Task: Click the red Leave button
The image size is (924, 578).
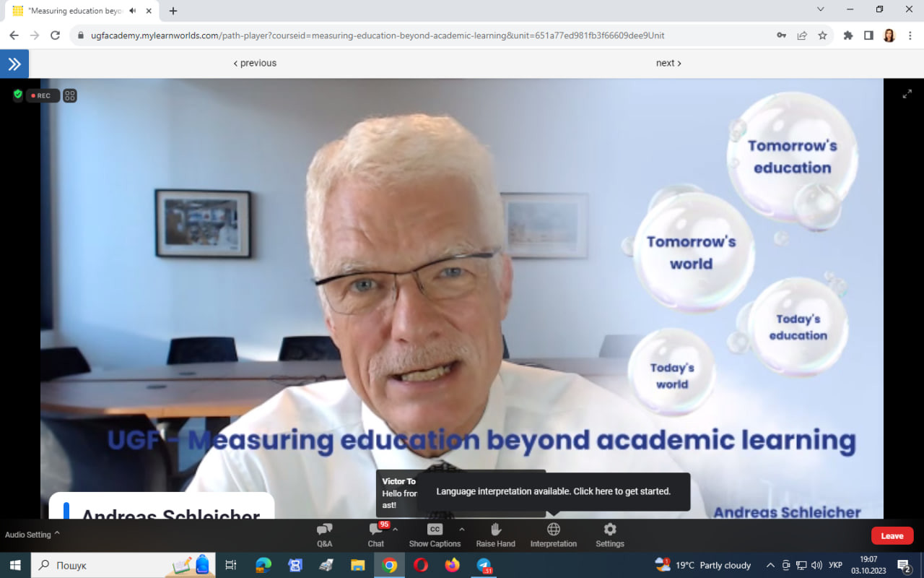Action: [x=892, y=535]
